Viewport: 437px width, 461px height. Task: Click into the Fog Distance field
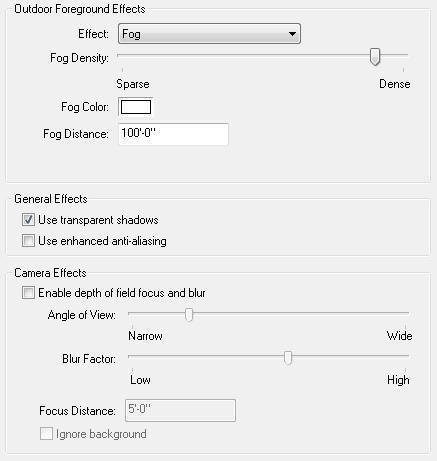tap(173, 134)
